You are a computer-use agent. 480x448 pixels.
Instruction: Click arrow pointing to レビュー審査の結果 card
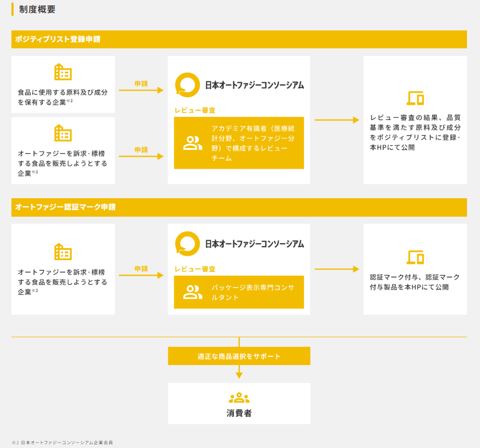(337, 120)
